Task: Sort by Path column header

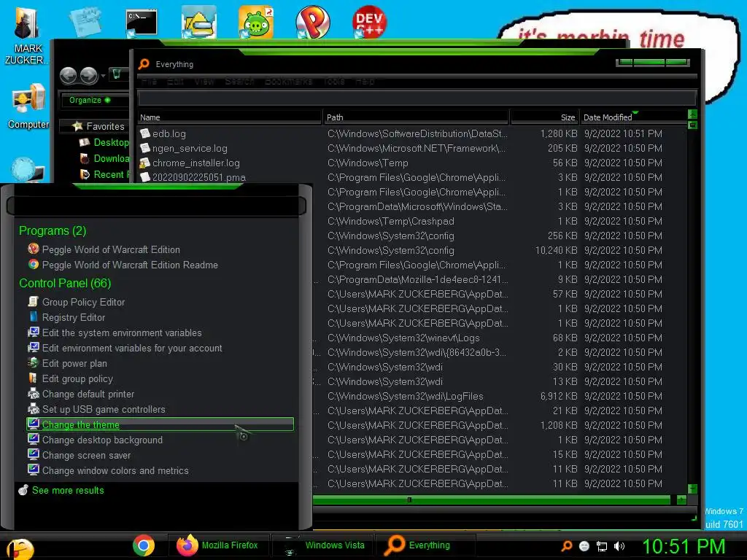Action: (416, 117)
